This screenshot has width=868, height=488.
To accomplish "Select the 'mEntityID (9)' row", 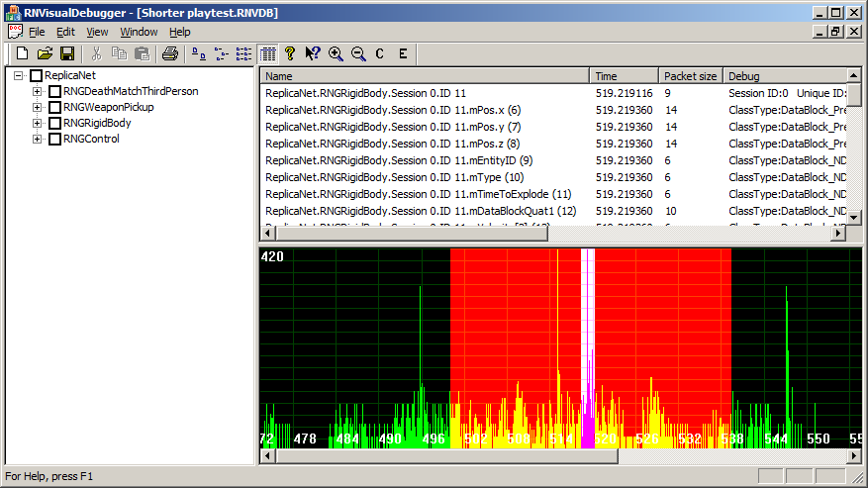I will (x=553, y=160).
